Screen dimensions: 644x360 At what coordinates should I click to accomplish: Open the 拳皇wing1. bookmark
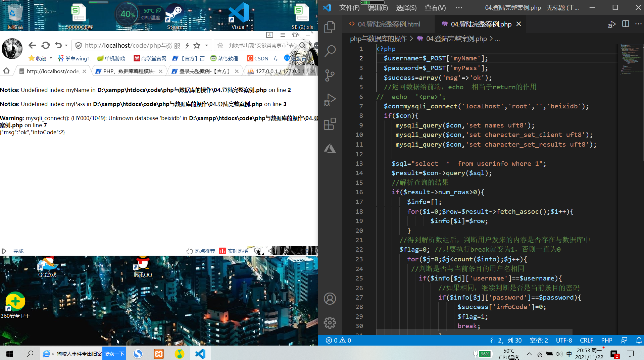[x=75, y=58]
